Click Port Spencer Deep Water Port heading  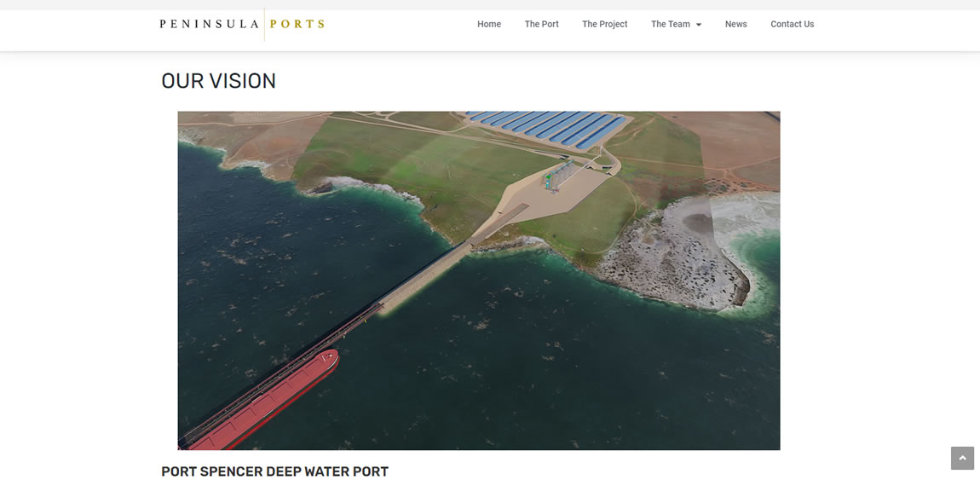tap(275, 471)
